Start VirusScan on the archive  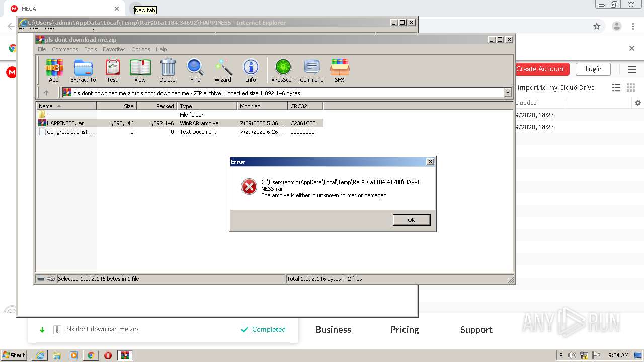tap(283, 70)
